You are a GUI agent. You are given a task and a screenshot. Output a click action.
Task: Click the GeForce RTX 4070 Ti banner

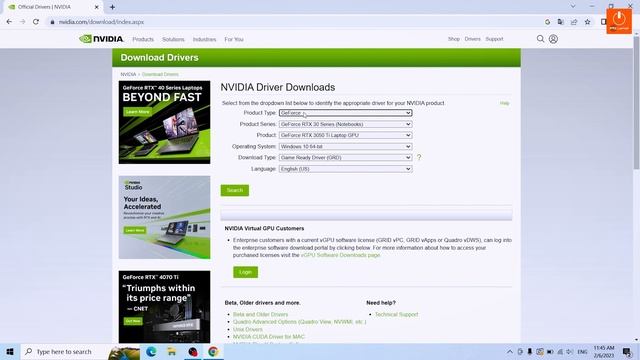tap(164, 307)
